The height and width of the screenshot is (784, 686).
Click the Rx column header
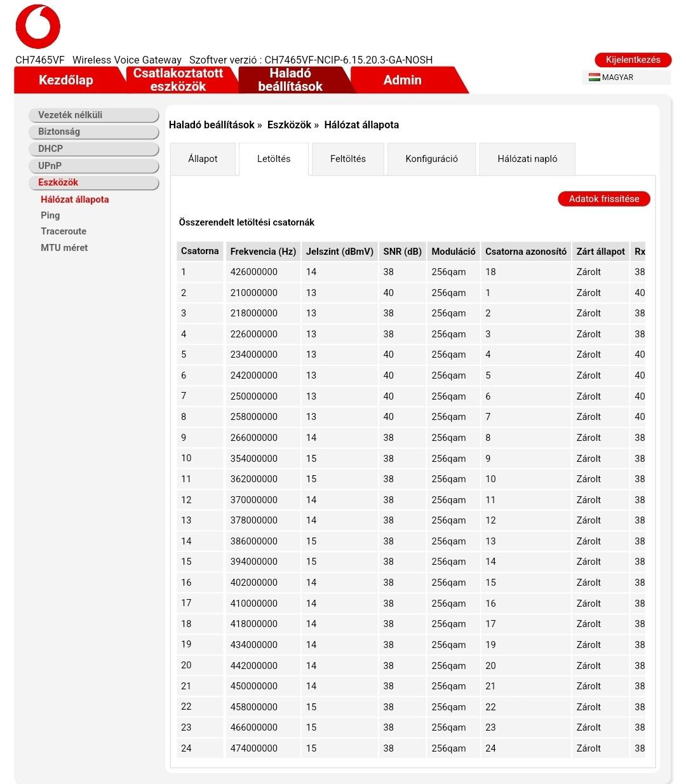coord(639,251)
